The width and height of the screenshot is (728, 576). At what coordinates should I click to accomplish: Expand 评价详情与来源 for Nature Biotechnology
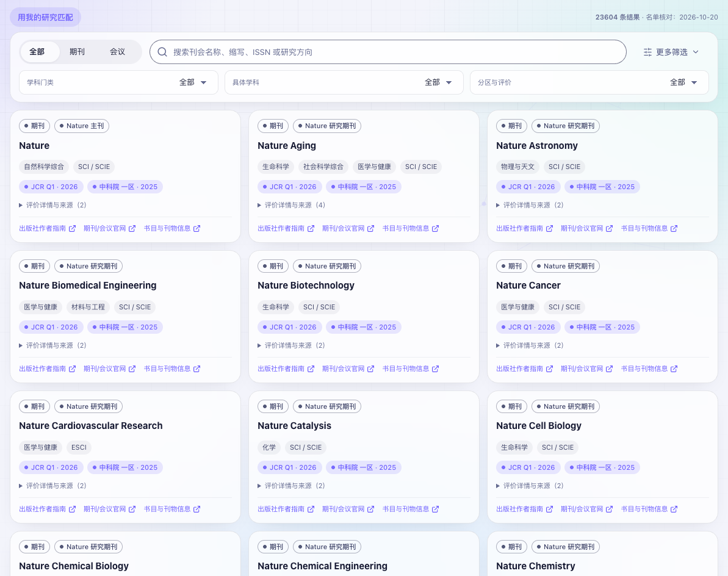click(292, 345)
